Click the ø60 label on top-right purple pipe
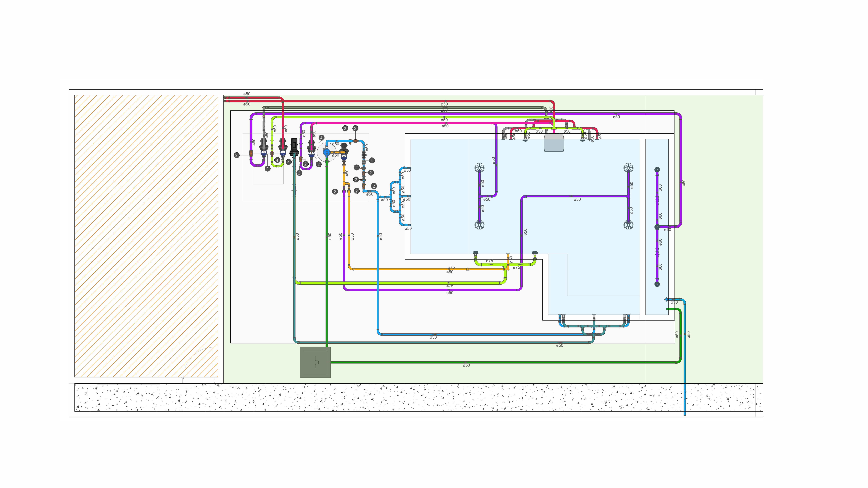Screen dimensions: 868x488 click(616, 117)
